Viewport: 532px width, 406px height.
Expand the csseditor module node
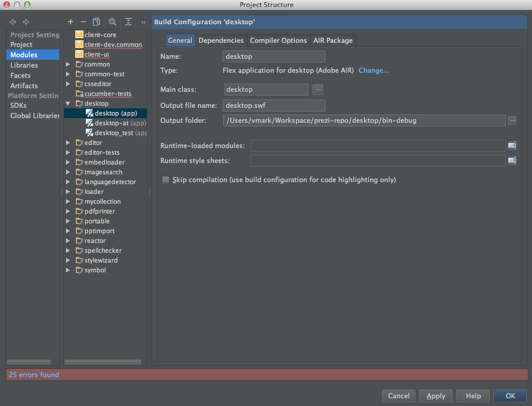click(x=68, y=84)
